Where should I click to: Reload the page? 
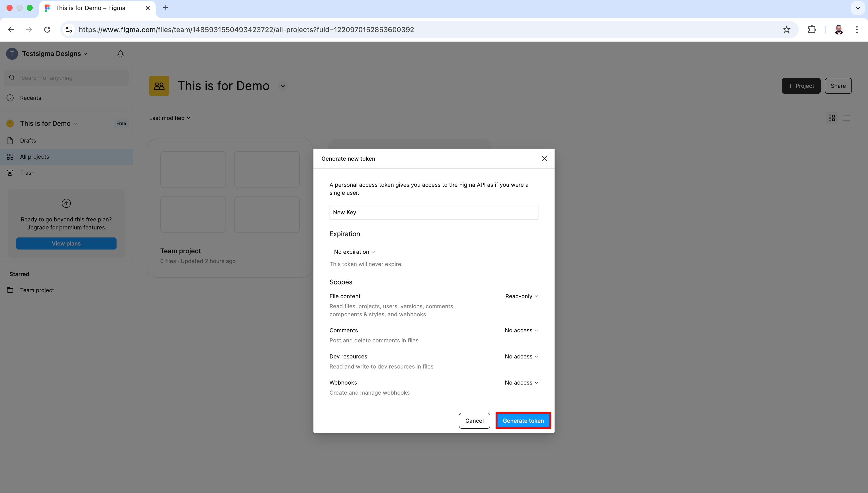(x=47, y=30)
